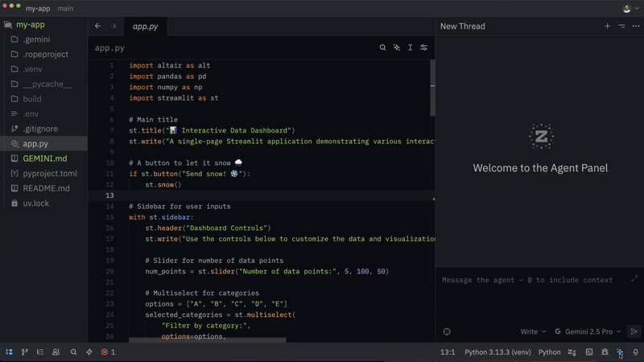This screenshot has height=362, width=644.
Task: Click the New Thread title
Action: tap(462, 27)
